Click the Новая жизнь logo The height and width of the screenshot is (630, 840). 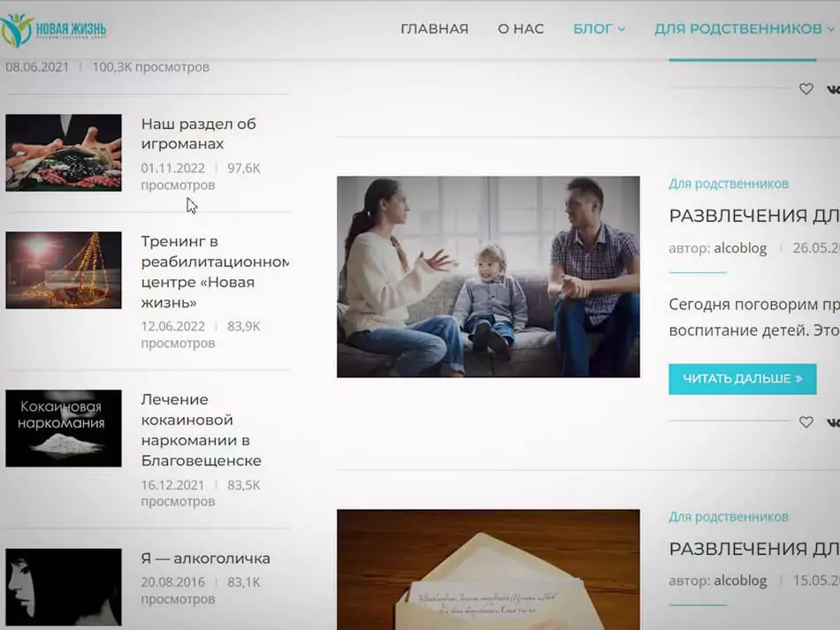[52, 29]
